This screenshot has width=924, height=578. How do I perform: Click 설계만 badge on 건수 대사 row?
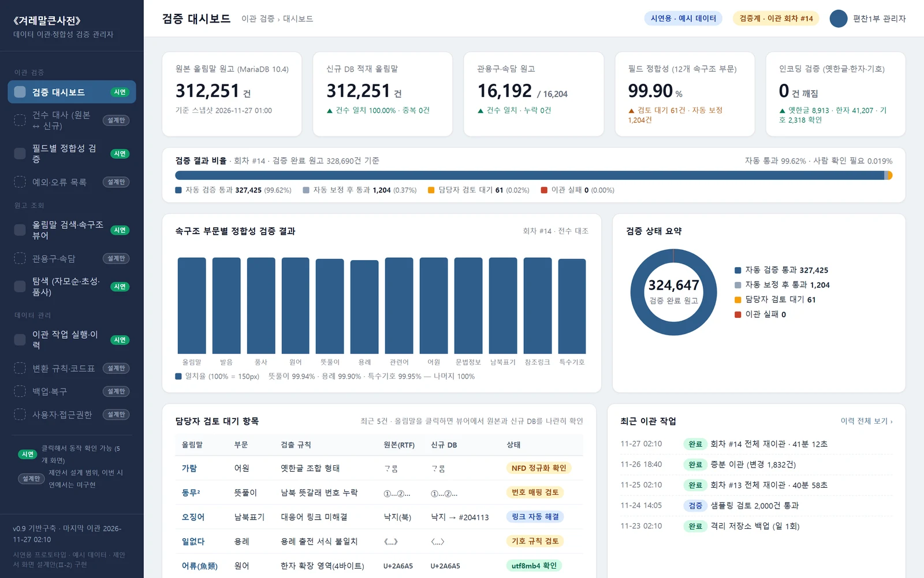[116, 120]
